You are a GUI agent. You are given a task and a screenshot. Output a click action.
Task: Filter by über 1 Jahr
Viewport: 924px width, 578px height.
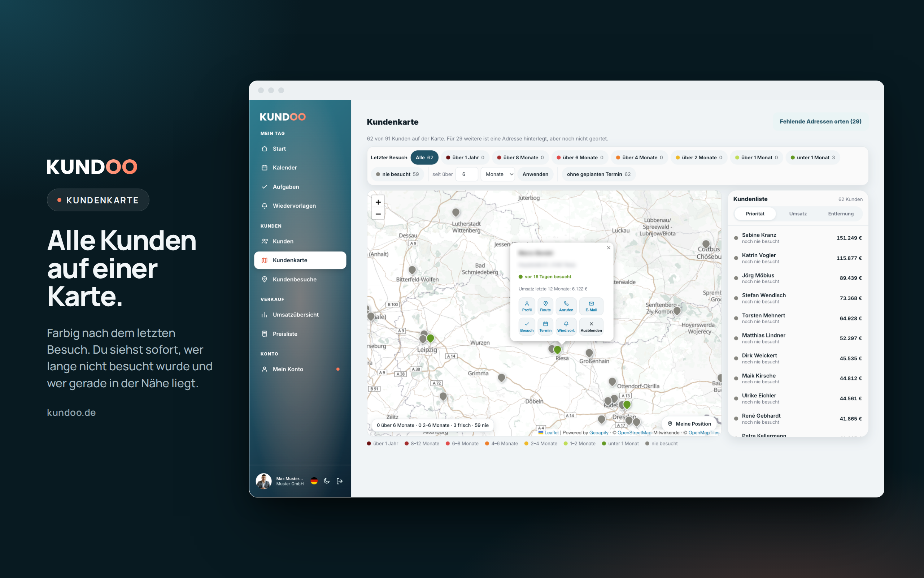pyautogui.click(x=465, y=158)
